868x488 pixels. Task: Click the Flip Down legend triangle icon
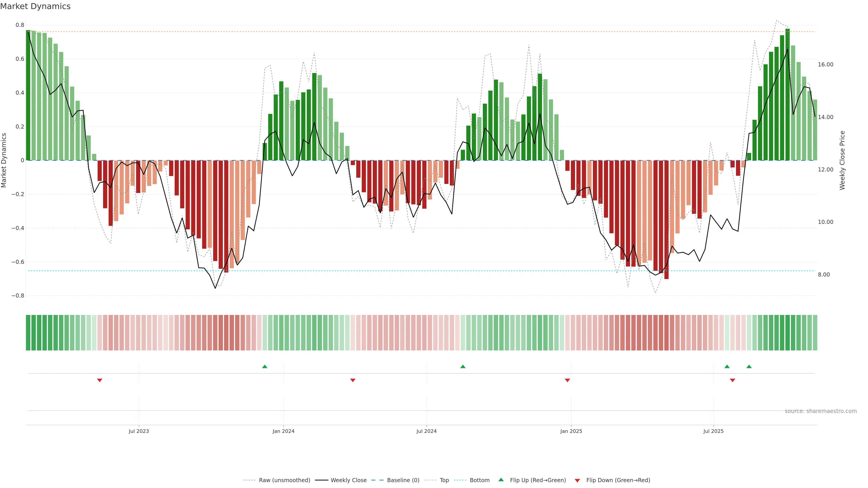tap(577, 480)
